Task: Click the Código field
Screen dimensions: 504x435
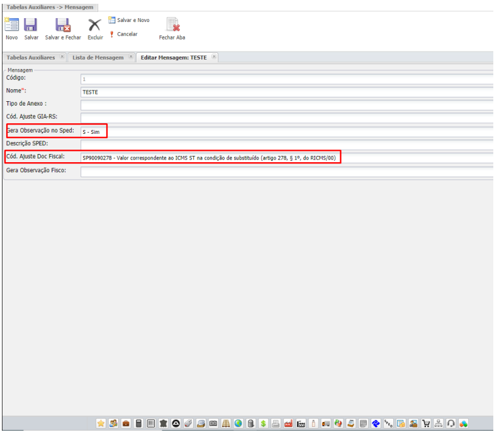Action: click(287, 79)
